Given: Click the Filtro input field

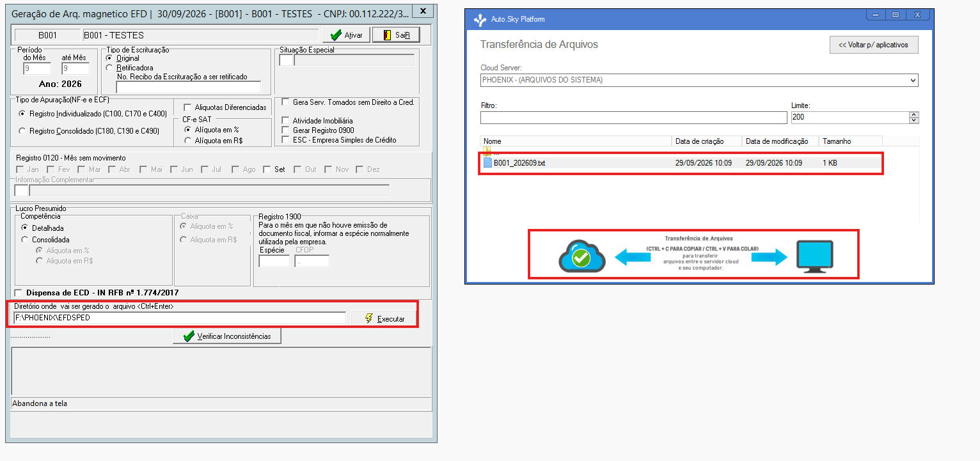Looking at the screenshot, I should pyautogui.click(x=633, y=118).
